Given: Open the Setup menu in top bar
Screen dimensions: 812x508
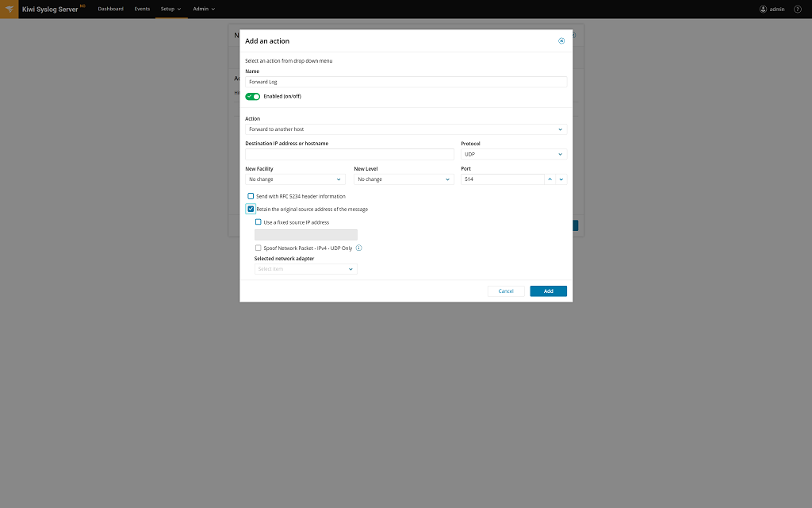Looking at the screenshot, I should point(171,9).
